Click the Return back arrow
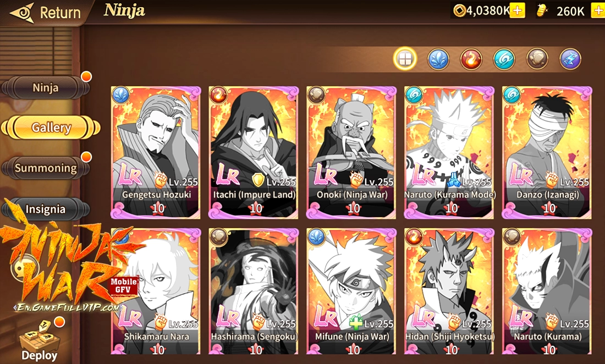605x364 pixels. pyautogui.click(x=23, y=13)
